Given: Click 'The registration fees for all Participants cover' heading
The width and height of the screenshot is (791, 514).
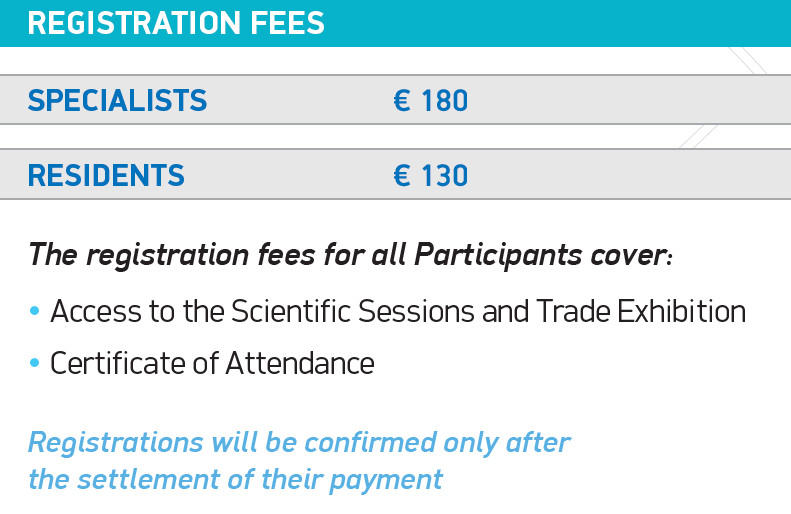Looking at the screenshot, I should (350, 254).
